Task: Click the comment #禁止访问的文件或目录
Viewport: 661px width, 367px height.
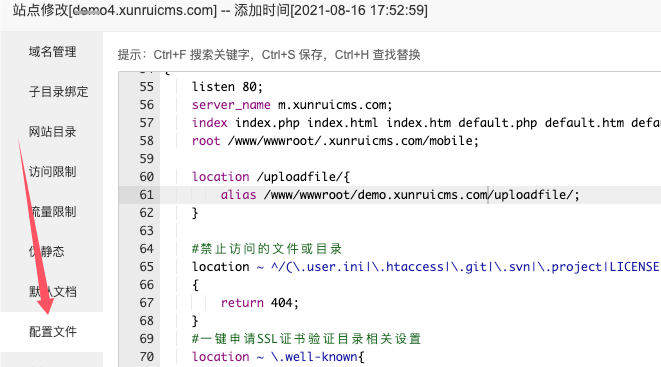Action: tap(266, 249)
